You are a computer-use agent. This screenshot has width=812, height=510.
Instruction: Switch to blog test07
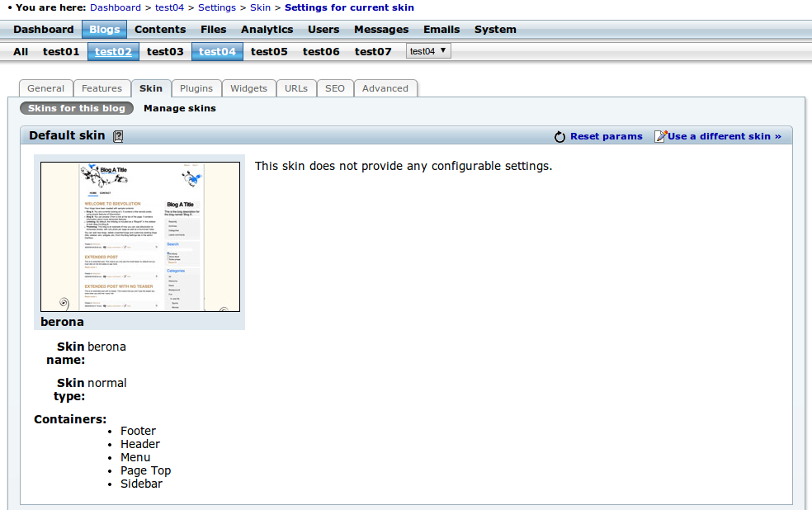click(x=373, y=52)
